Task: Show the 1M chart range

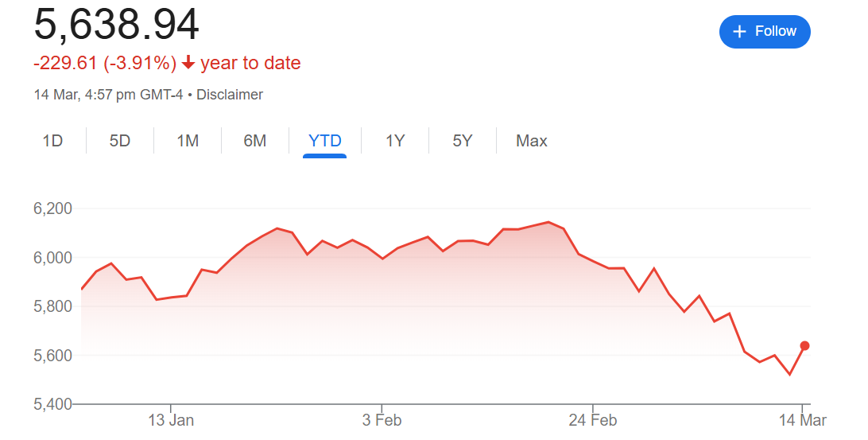Action: (x=188, y=142)
